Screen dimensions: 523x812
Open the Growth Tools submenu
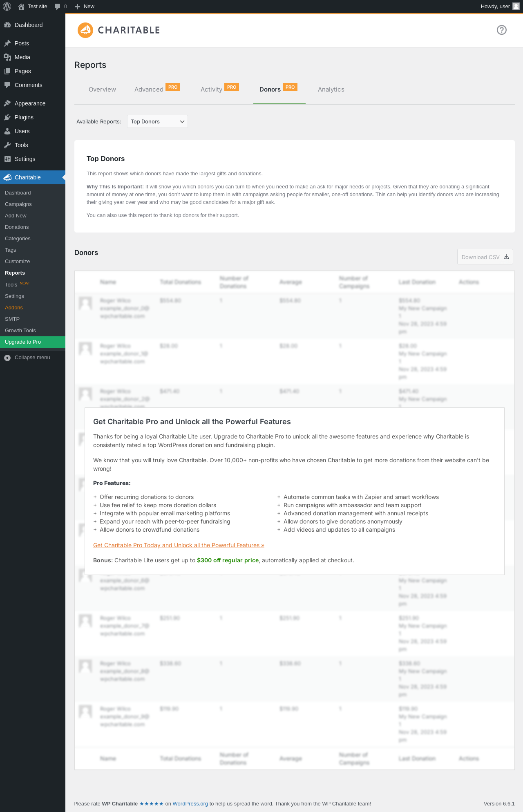[33, 331]
